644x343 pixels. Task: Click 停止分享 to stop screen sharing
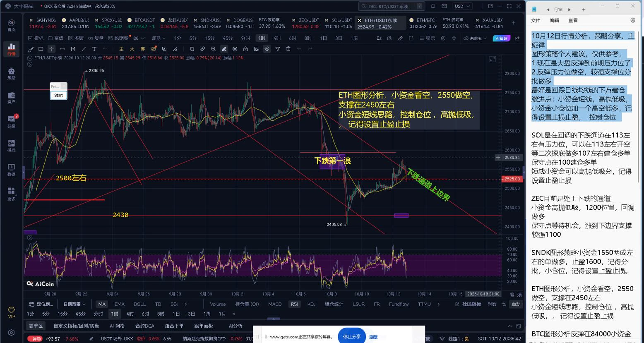352,336
